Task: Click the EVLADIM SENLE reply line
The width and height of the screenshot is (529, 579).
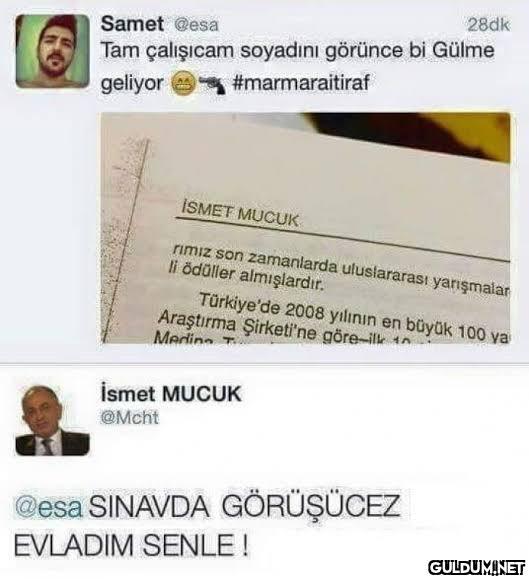Action: (131, 545)
